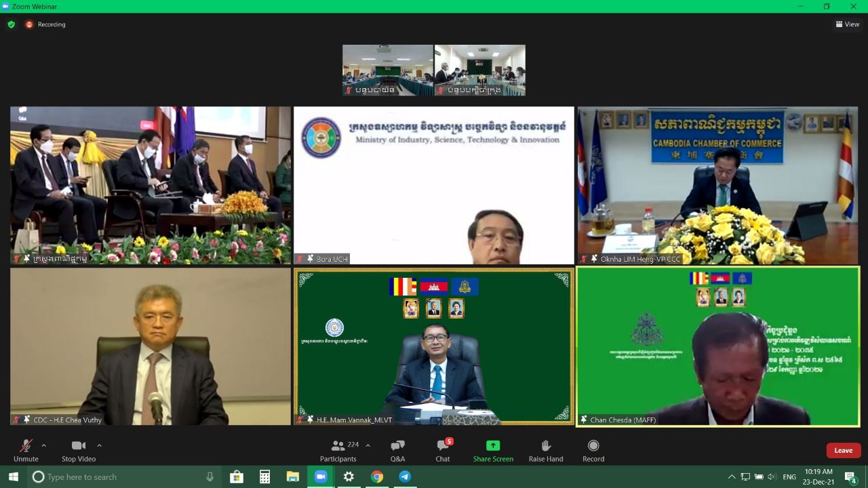Open the notification center icon
This screenshot has height=488, width=868.
click(850, 477)
